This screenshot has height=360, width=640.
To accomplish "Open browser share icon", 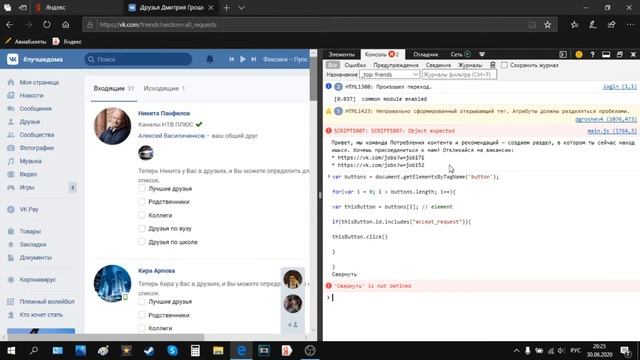I will tap(611, 25).
